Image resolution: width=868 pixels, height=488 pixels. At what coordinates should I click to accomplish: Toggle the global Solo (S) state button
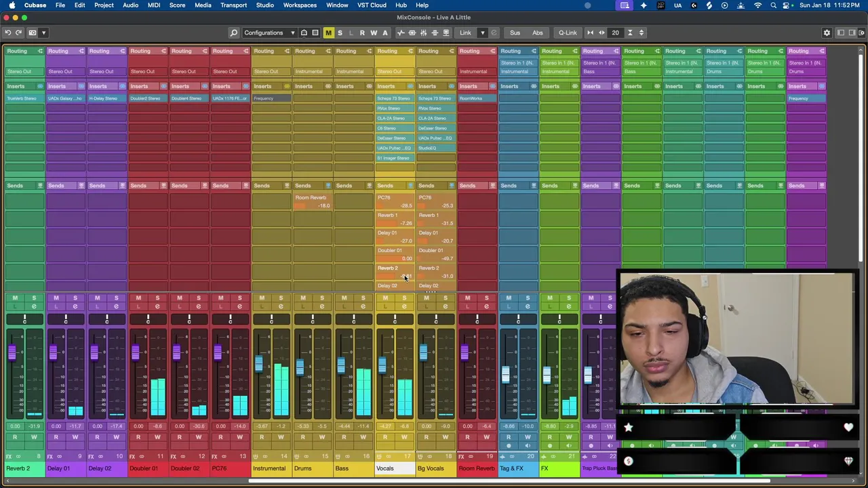click(x=340, y=33)
